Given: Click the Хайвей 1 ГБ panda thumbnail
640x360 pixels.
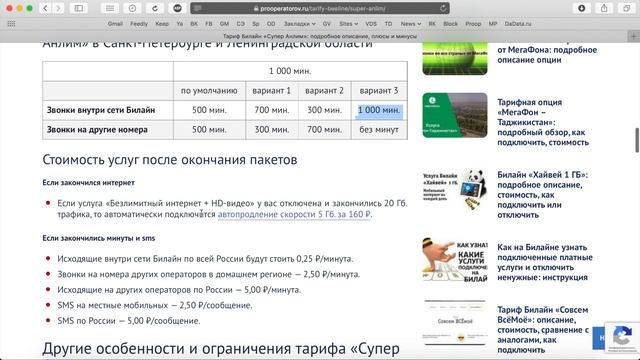Looking at the screenshot, I should (x=455, y=189).
